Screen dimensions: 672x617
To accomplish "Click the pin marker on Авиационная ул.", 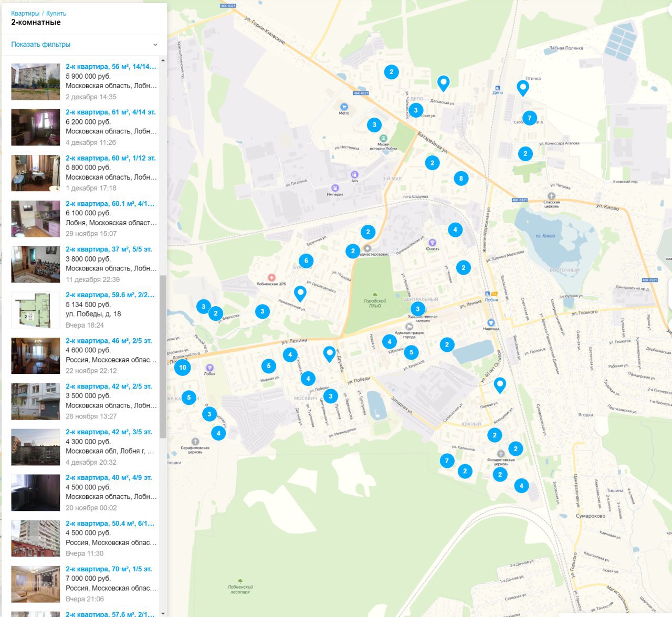I will pos(300,294).
